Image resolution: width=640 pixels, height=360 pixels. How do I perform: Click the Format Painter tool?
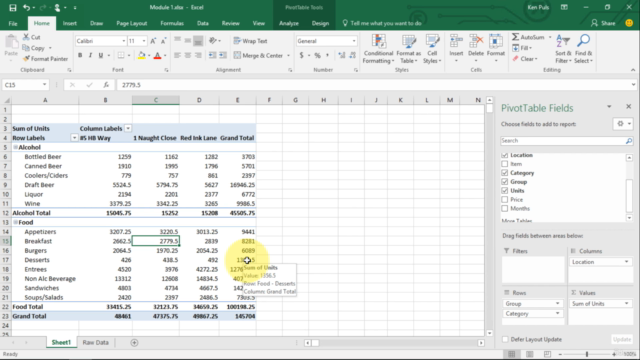coord(45,59)
